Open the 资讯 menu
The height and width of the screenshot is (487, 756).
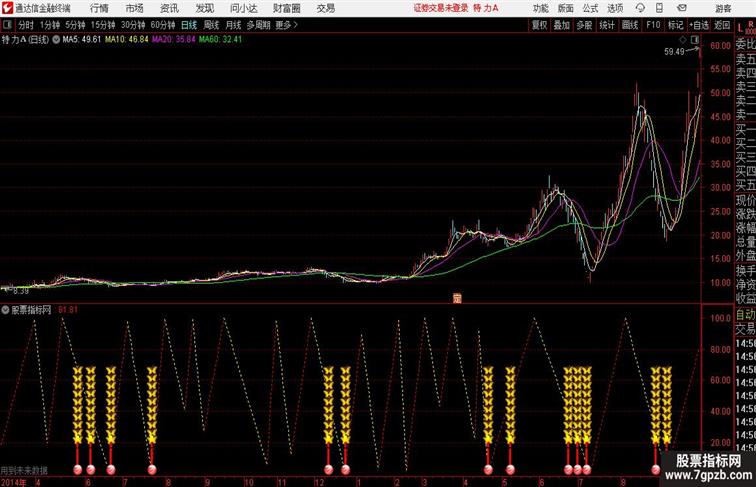(169, 8)
